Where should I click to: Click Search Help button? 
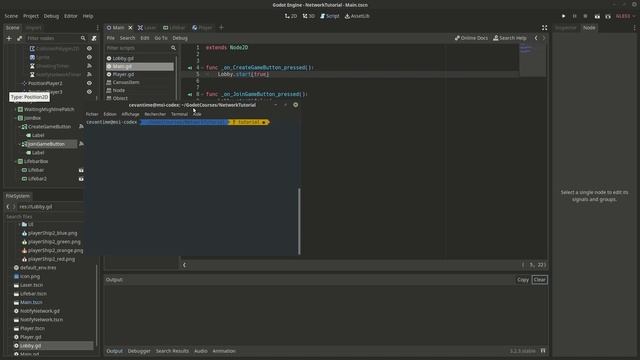[510, 38]
